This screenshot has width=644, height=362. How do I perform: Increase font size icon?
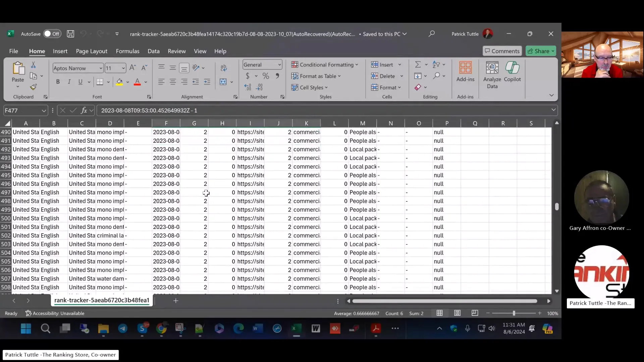click(132, 68)
